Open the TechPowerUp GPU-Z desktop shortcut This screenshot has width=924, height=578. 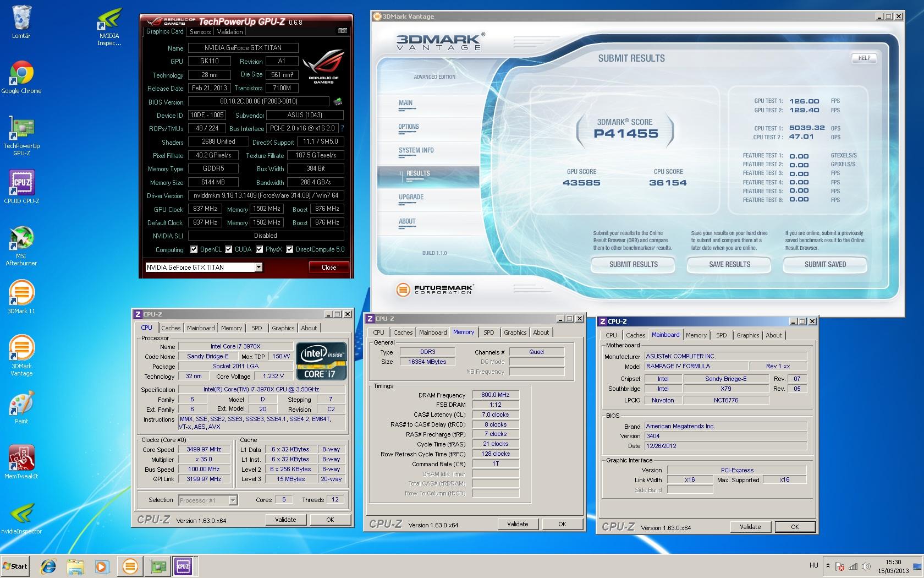pos(21,135)
